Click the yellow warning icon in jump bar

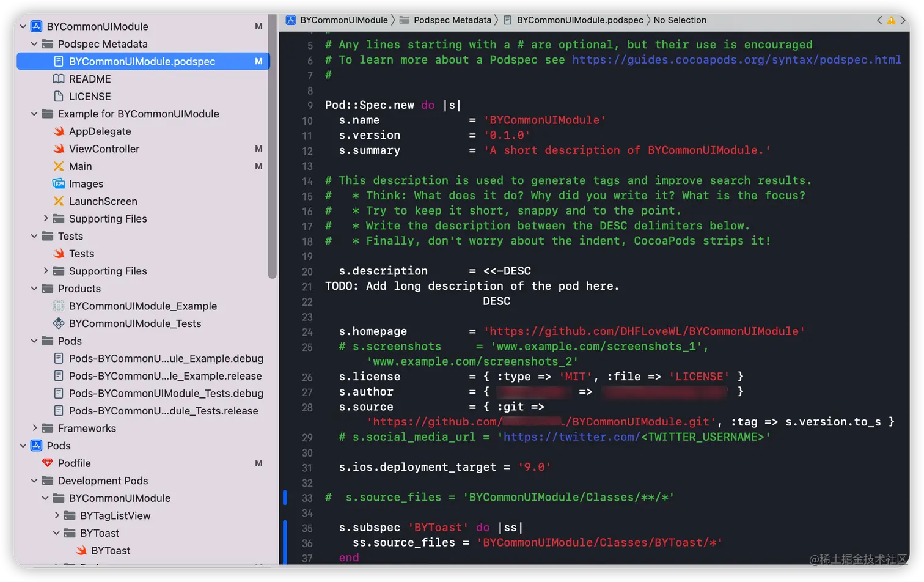pos(891,20)
